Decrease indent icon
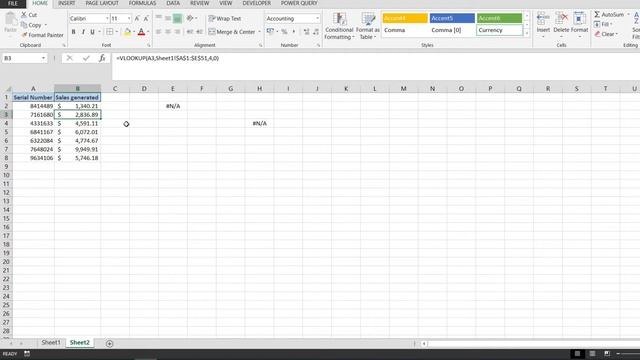The image size is (640, 360). click(x=190, y=32)
